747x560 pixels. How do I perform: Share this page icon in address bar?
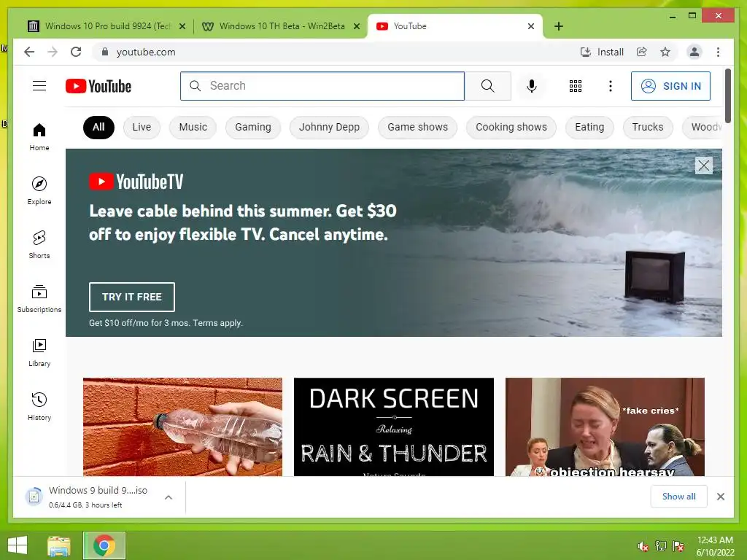click(642, 52)
